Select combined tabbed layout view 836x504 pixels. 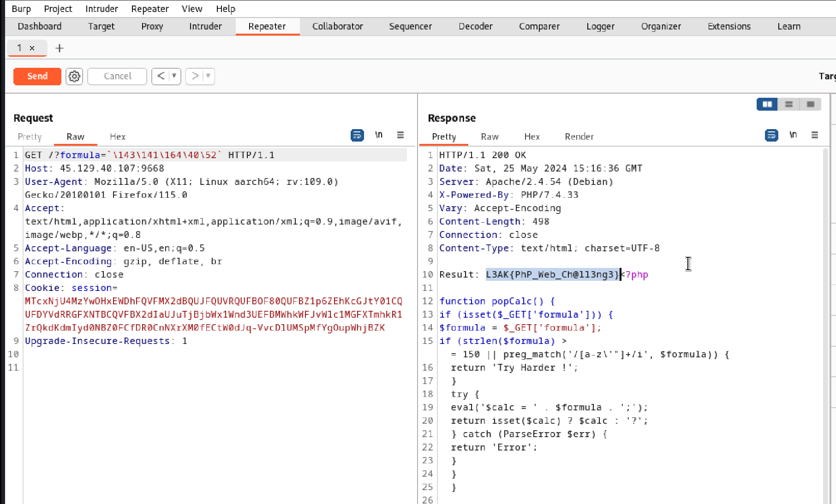(811, 105)
